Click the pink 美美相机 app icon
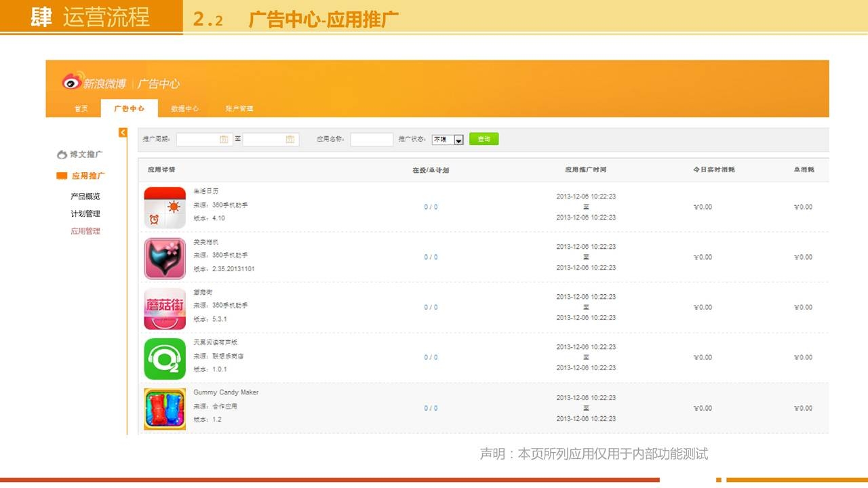Image resolution: width=868 pixels, height=488 pixels. pos(165,258)
